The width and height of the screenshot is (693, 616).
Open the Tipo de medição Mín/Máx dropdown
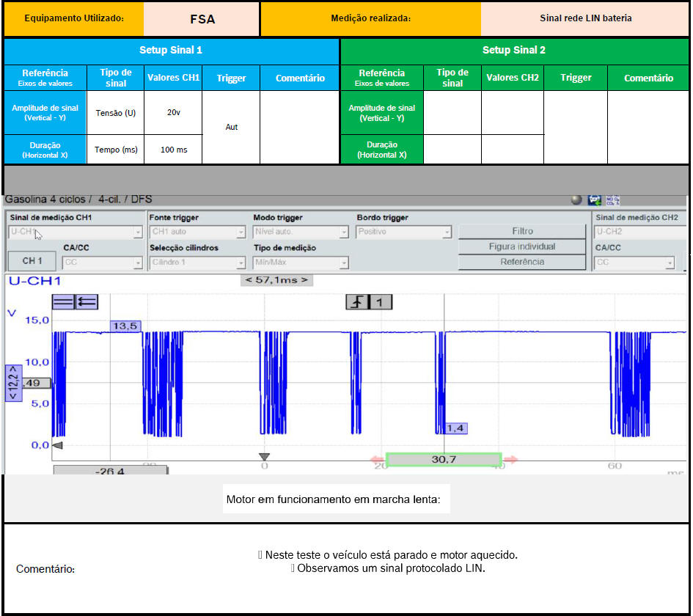pyautogui.click(x=301, y=263)
